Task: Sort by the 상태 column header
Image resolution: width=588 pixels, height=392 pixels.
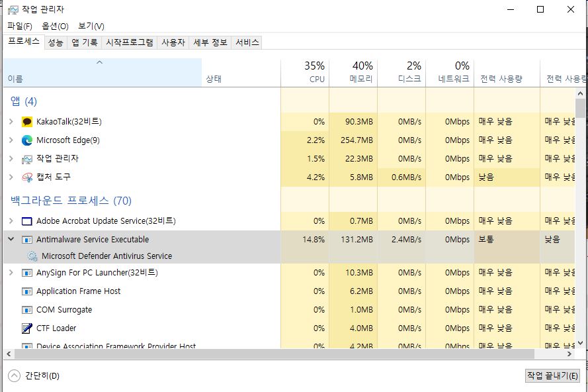Action: [x=241, y=73]
